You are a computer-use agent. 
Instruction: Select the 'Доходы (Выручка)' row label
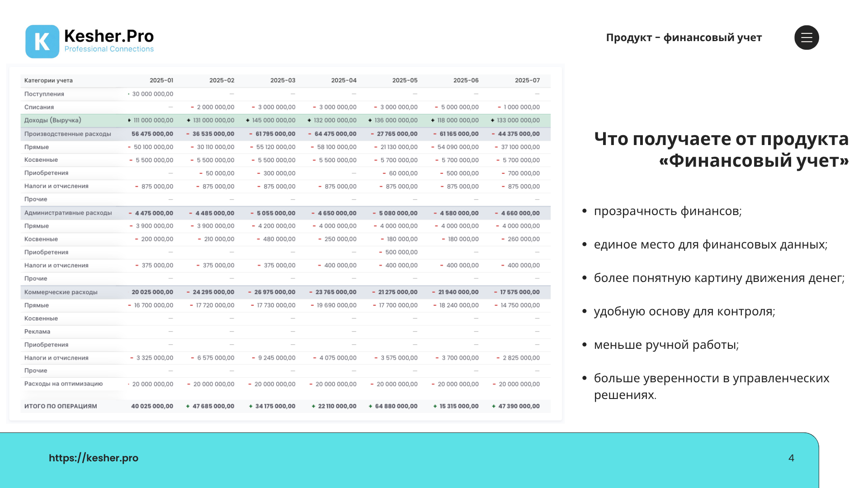point(53,120)
